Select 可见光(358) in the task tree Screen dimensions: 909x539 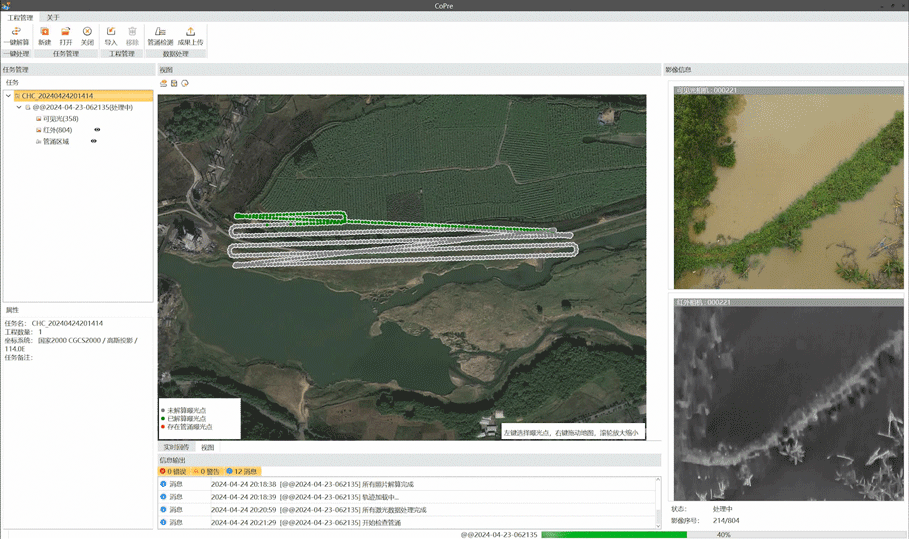tap(60, 119)
